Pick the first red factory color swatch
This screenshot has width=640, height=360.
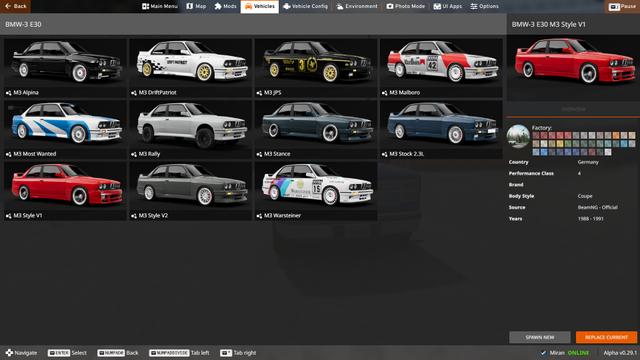point(536,136)
